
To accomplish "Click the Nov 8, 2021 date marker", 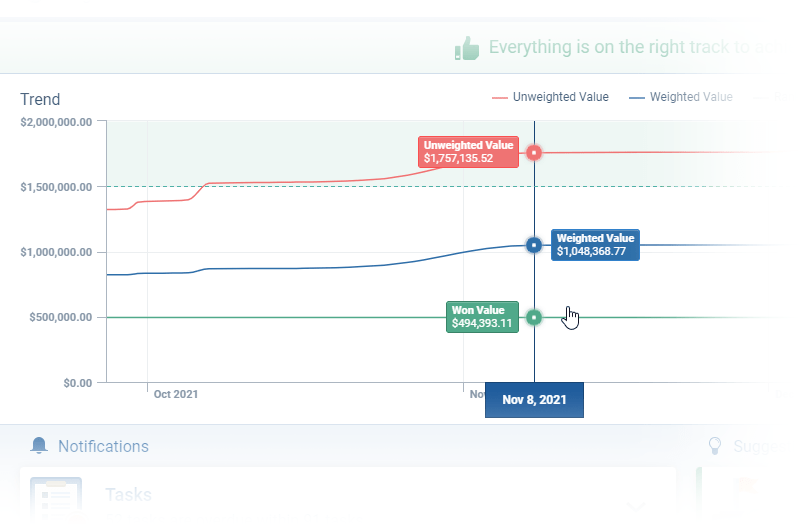I will click(534, 400).
